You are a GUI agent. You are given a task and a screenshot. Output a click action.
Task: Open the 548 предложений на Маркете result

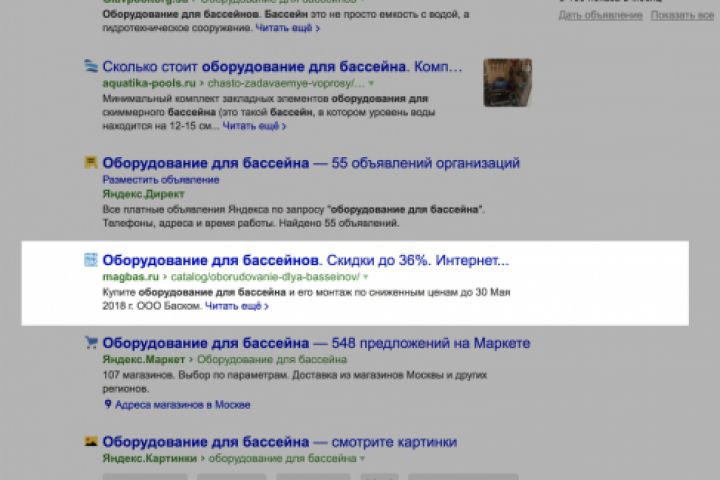point(316,343)
